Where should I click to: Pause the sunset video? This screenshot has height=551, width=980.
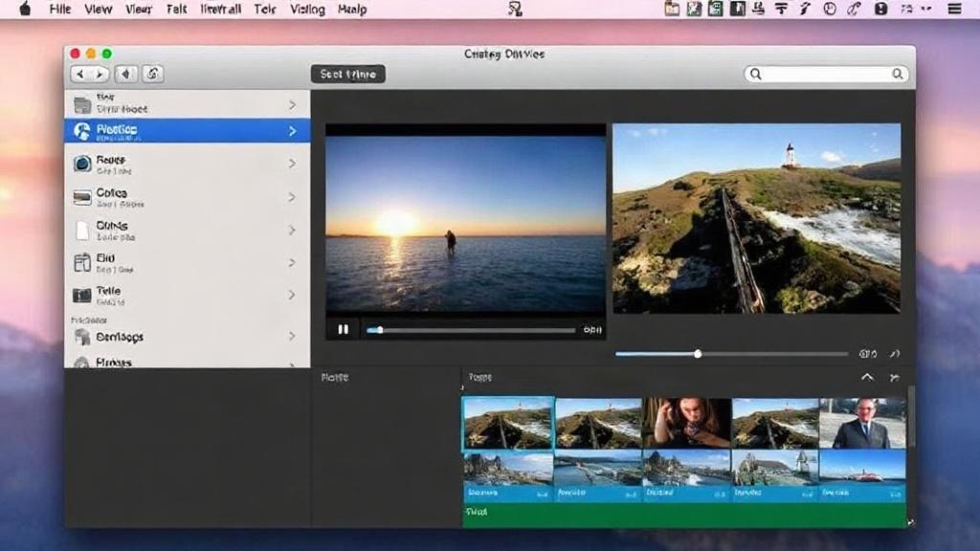click(344, 329)
